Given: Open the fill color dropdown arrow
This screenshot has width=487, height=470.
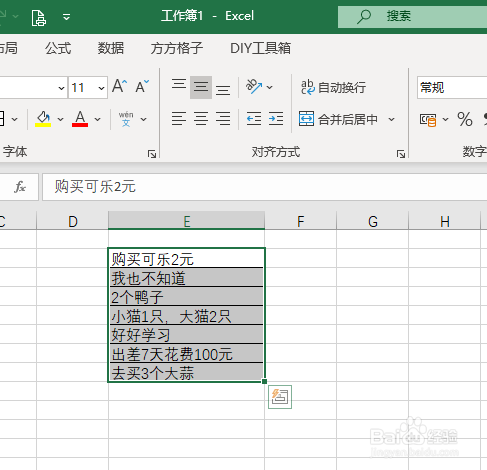Looking at the screenshot, I should tap(60, 119).
